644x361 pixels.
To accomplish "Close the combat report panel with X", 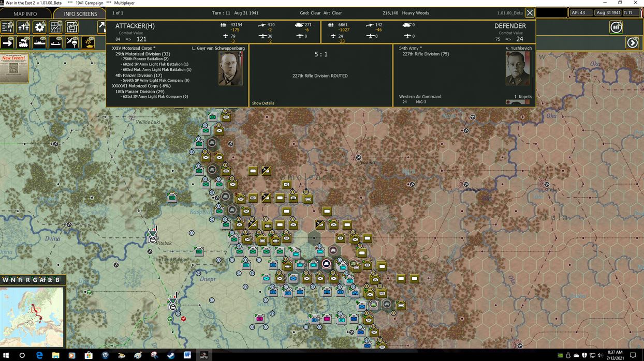I will pyautogui.click(x=530, y=13).
